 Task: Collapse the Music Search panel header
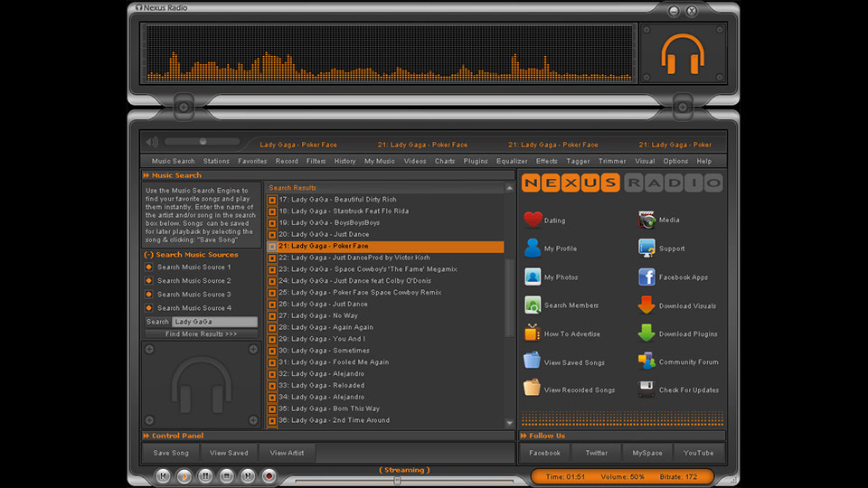tap(146, 175)
